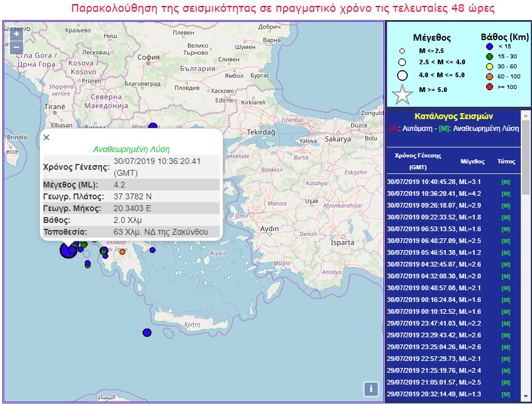Zoom in on the seismicity map
This screenshot has height=404, width=532.
coord(16,34)
